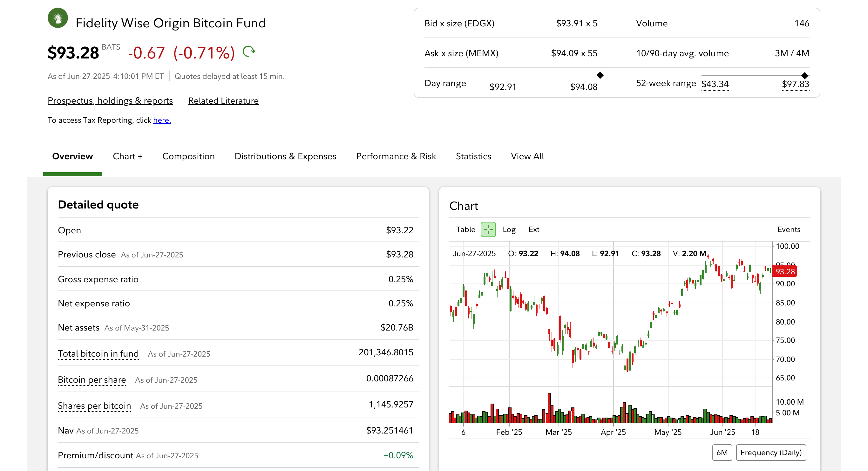Click the Day range diamond marker
This screenshot has width=868, height=471.
[x=600, y=75]
